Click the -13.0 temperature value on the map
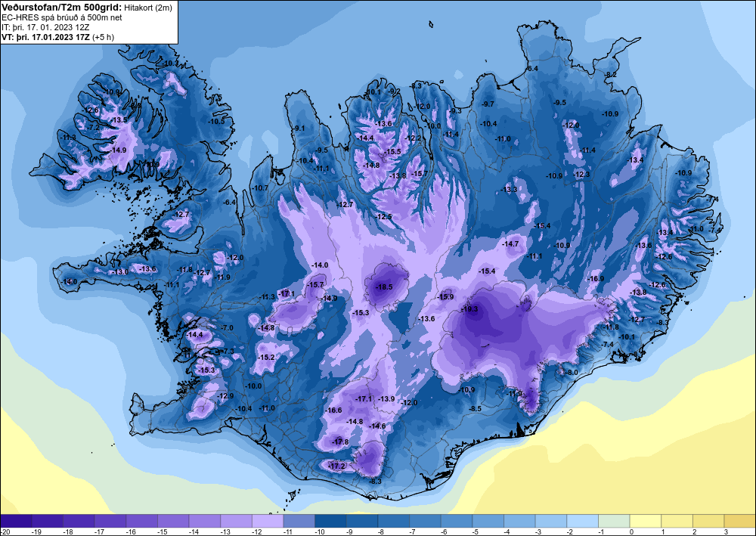The width and height of the screenshot is (756, 536). pyautogui.click(x=120, y=272)
